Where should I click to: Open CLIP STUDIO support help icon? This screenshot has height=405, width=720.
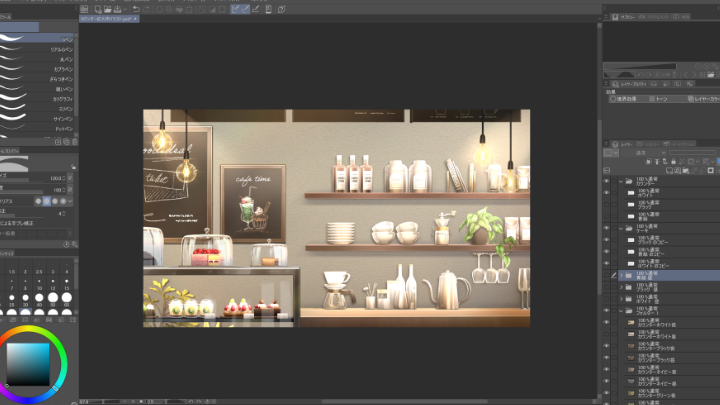coord(281,9)
